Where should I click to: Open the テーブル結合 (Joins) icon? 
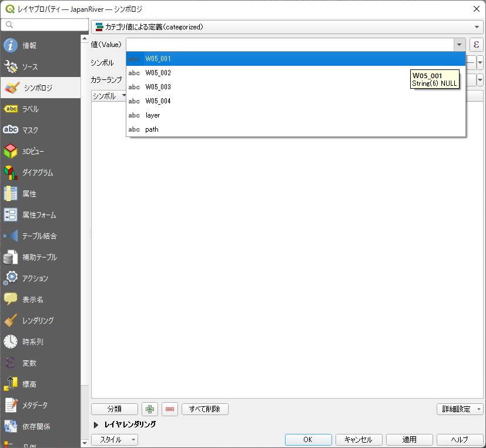click(x=11, y=236)
